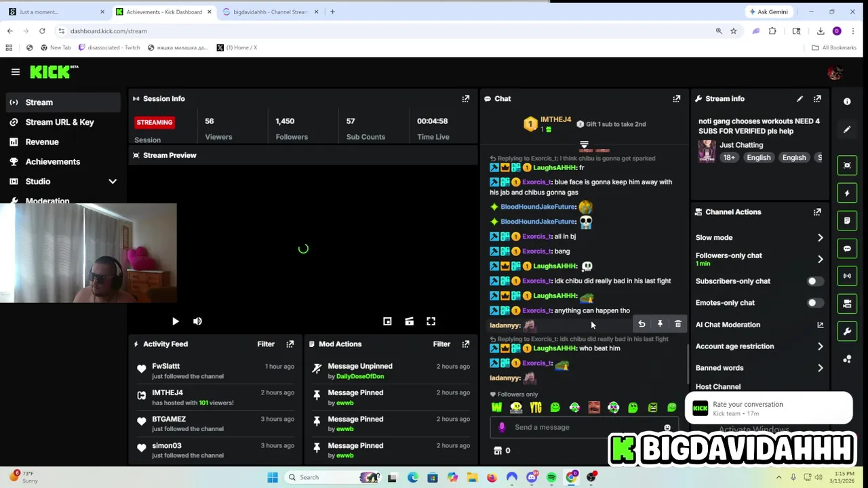
Task: Click FwSlattt in Activity Feed
Action: coord(166,367)
